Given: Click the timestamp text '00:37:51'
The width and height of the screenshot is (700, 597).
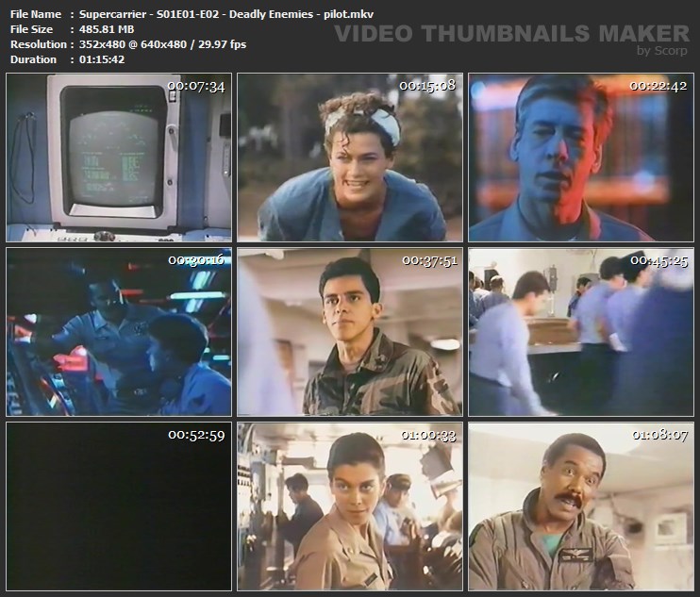Looking at the screenshot, I should click(x=430, y=260).
